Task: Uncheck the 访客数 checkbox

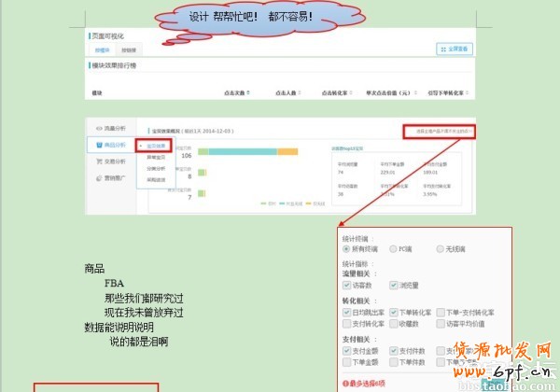Action: (x=347, y=285)
